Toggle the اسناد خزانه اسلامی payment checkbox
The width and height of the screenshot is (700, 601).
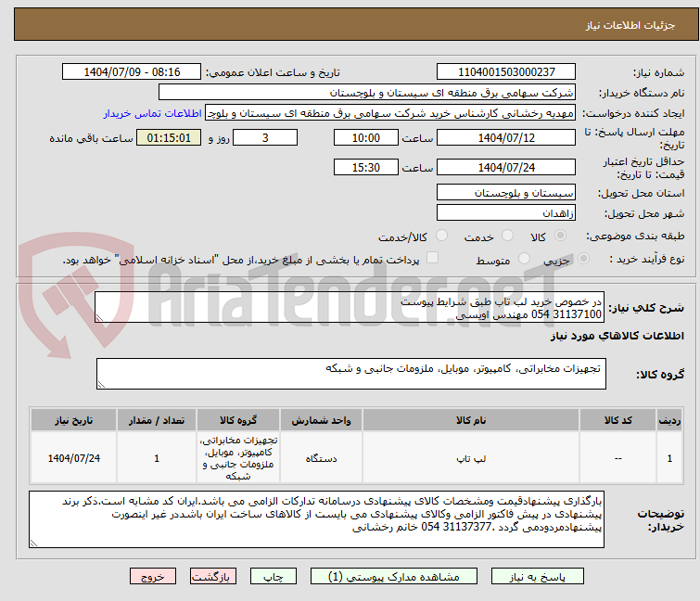pyautogui.click(x=432, y=258)
